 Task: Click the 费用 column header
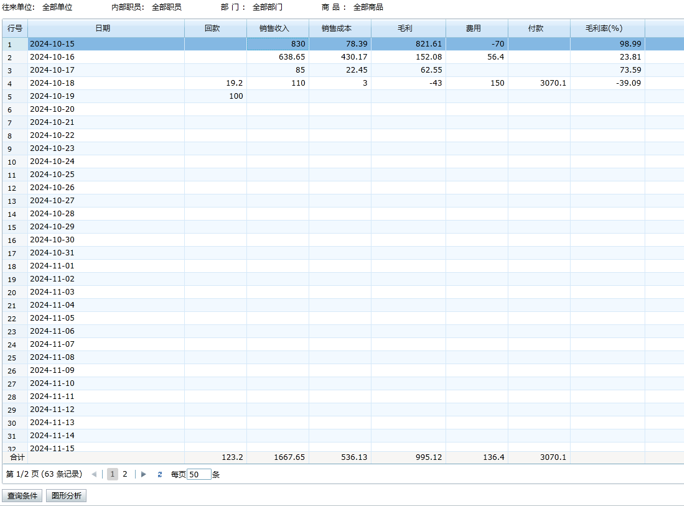473,29
